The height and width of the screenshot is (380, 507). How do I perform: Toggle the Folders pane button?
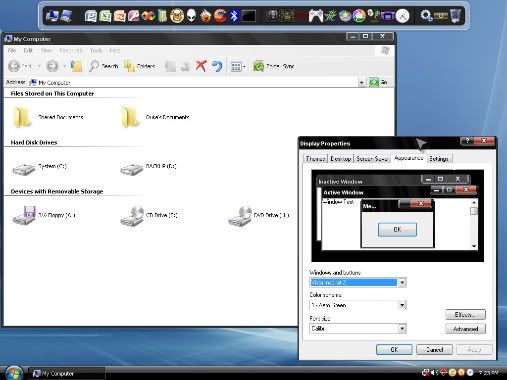[x=139, y=66]
